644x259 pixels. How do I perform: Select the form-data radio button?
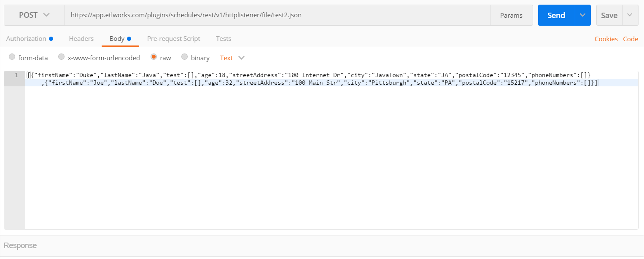click(12, 57)
